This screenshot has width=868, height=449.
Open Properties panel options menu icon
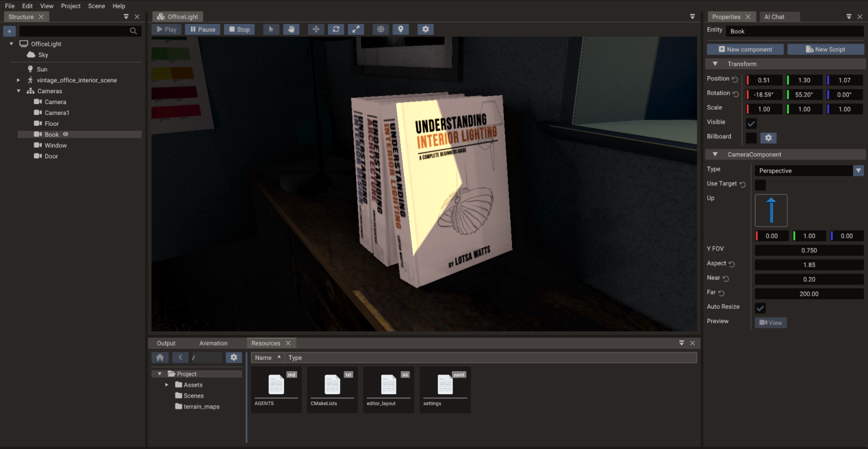(x=849, y=17)
